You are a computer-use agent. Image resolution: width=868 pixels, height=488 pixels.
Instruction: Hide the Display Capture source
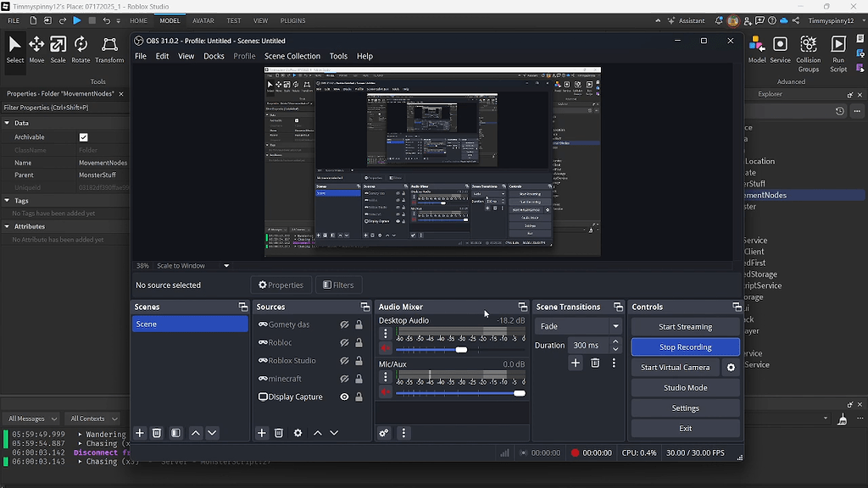pos(344,396)
